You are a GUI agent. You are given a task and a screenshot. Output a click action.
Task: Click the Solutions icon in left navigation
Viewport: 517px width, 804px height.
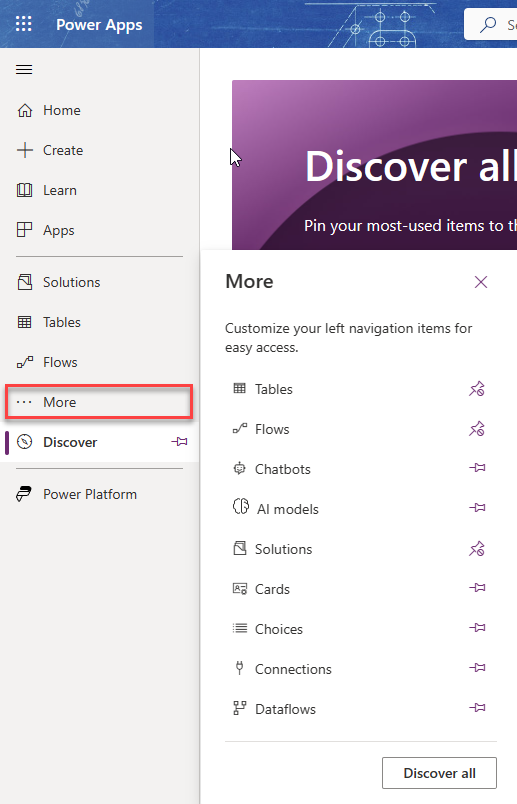[25, 282]
